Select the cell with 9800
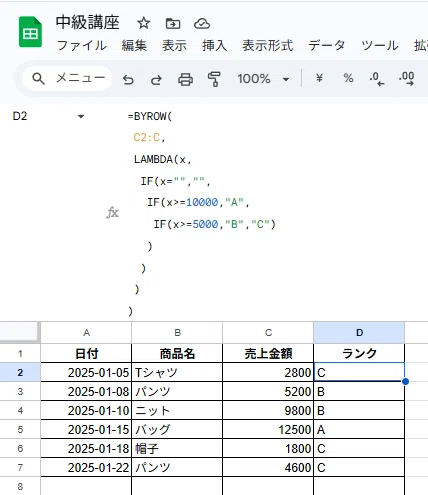This screenshot has width=428, height=495. 268,410
